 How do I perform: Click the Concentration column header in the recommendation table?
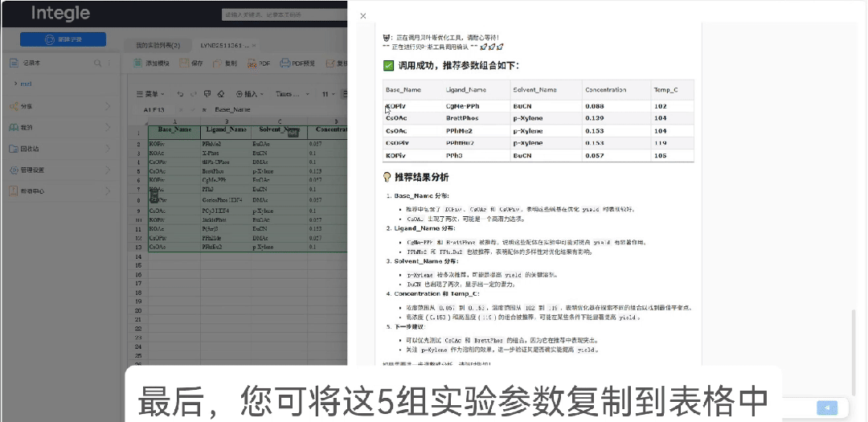point(606,90)
